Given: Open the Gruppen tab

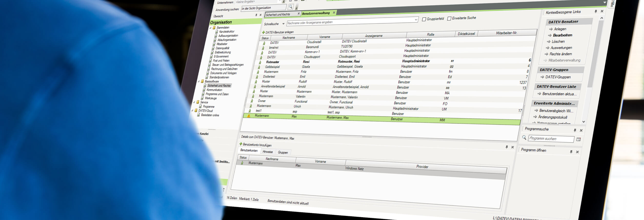Looking at the screenshot, I should point(283,152).
